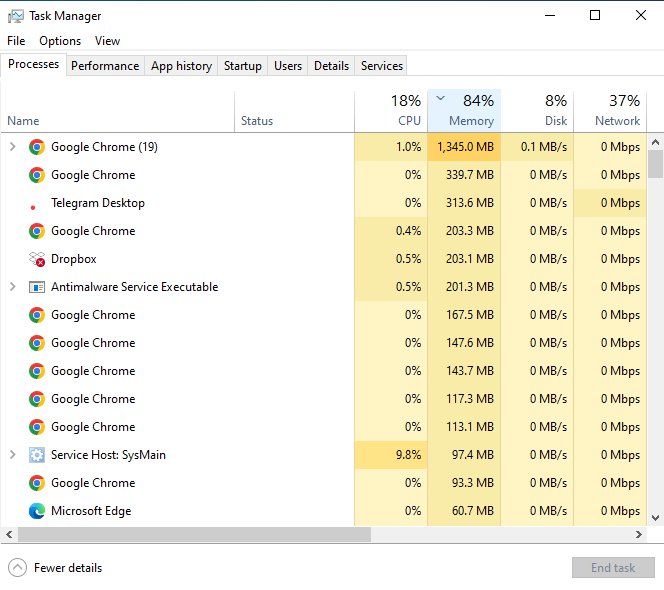Click the Task Manager title bar icon

tap(15, 16)
